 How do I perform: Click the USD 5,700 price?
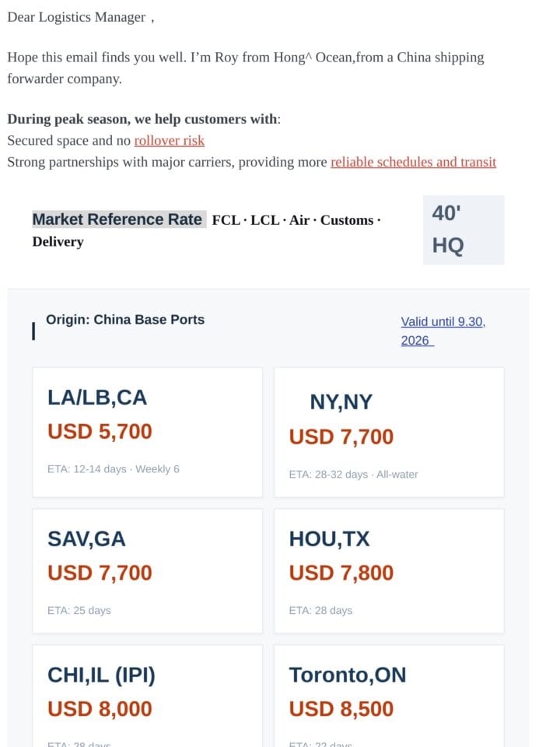(100, 432)
